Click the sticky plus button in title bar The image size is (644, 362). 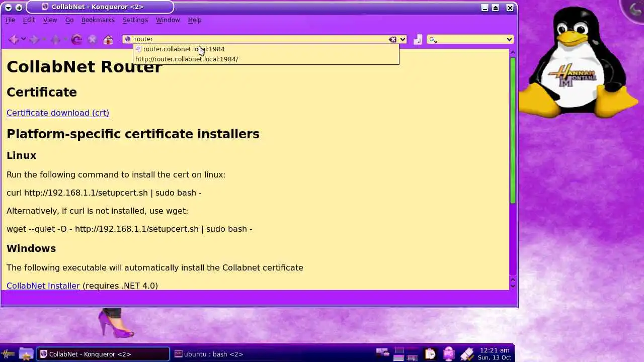(19, 8)
